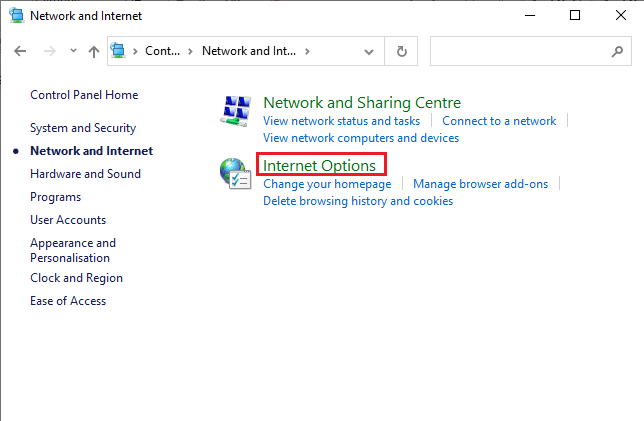
Task: Open View network computers and devices
Action: pos(361,138)
